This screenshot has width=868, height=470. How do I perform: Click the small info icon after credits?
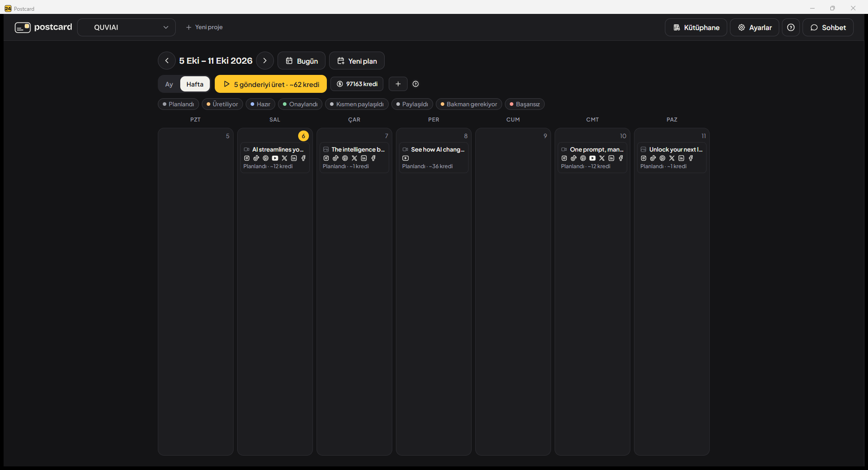point(416,84)
